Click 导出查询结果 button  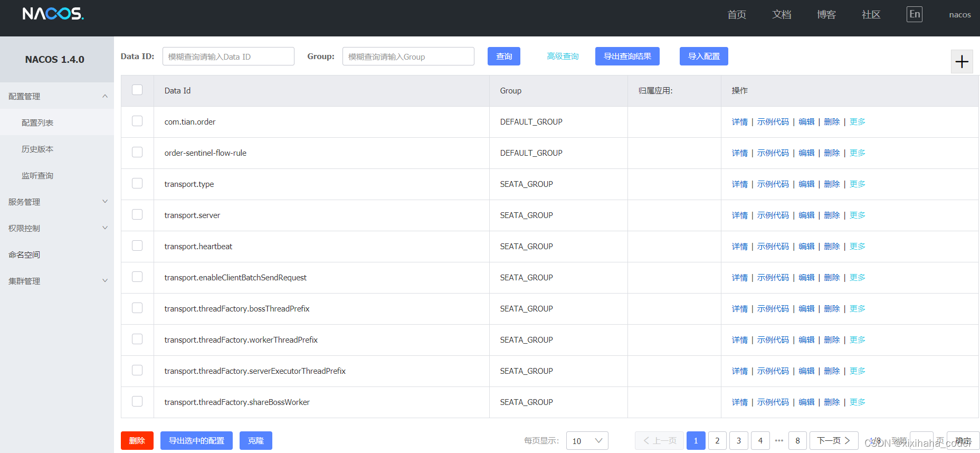pos(627,56)
